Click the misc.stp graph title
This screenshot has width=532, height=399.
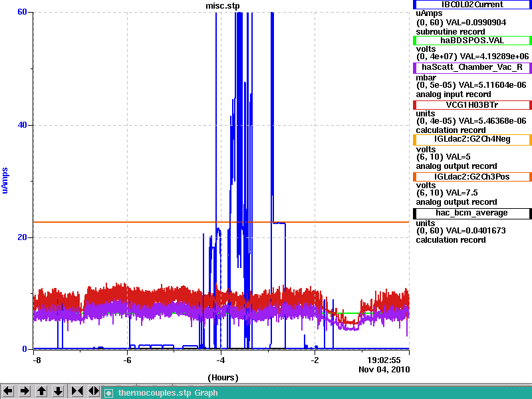click(223, 6)
